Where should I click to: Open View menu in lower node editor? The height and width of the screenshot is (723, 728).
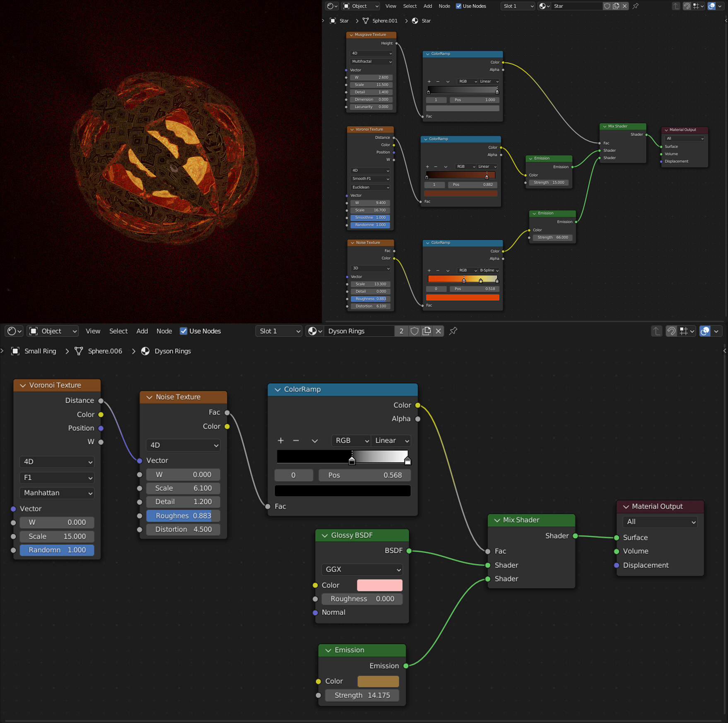tap(93, 331)
